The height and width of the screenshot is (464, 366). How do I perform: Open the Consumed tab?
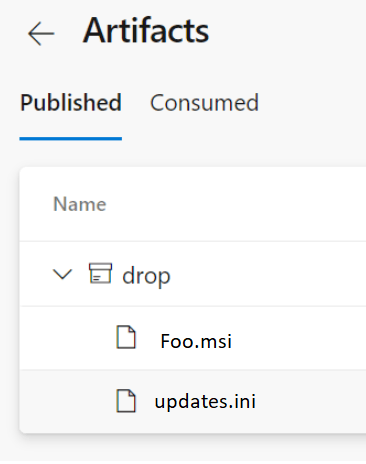204,103
